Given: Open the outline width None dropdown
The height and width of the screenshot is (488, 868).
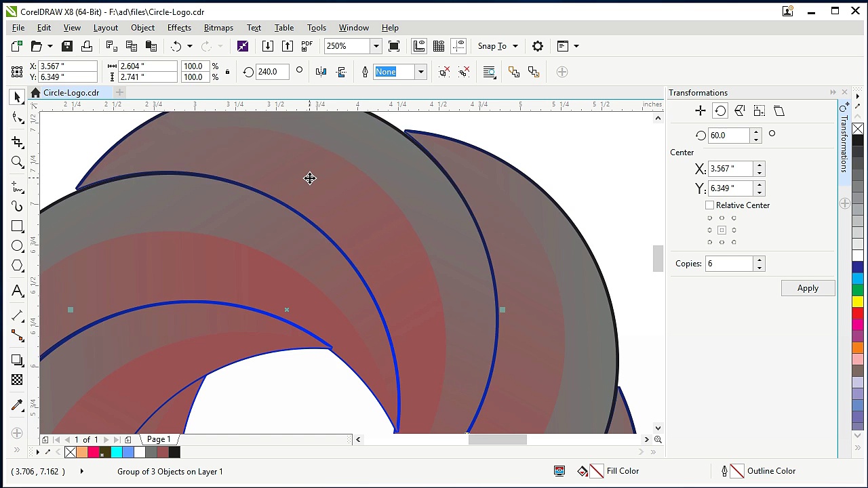Looking at the screenshot, I should click(420, 72).
